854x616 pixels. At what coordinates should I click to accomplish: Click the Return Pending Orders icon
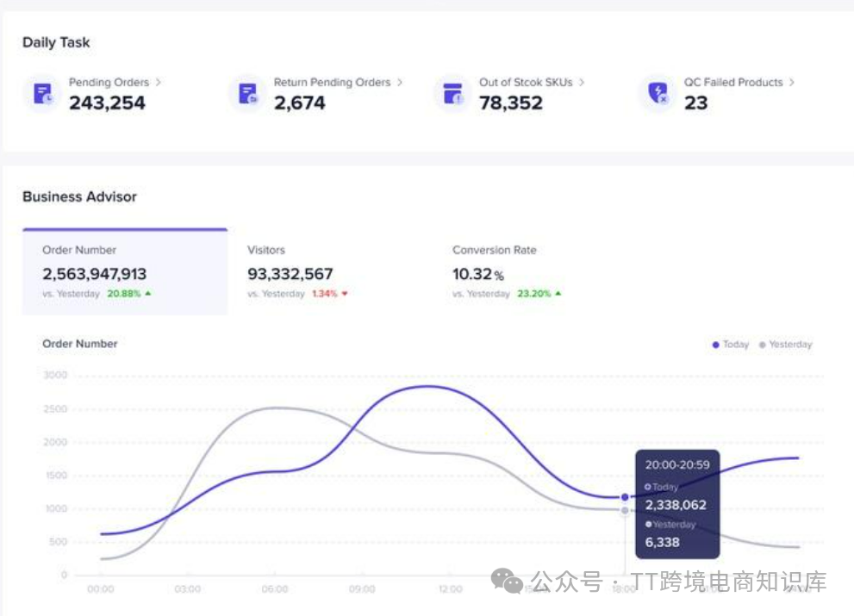point(248,94)
